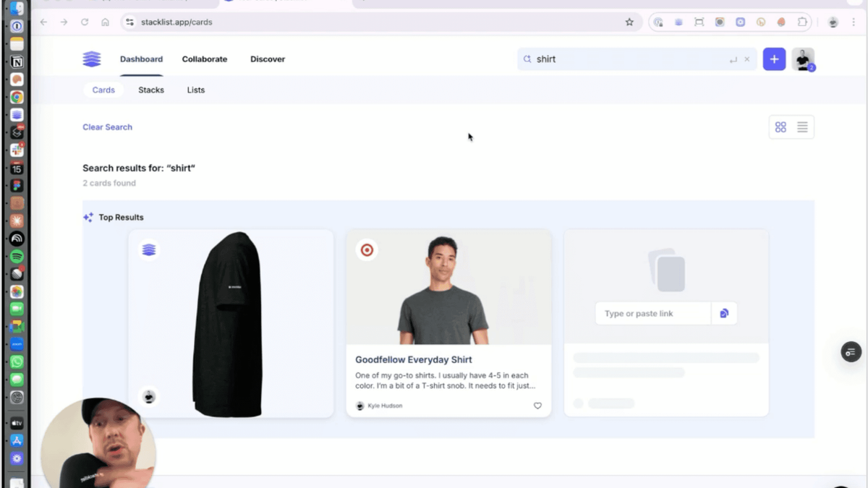Viewport: 868px width, 488px height.
Task: Open WhatsApp from the dock
Action: (x=17, y=361)
